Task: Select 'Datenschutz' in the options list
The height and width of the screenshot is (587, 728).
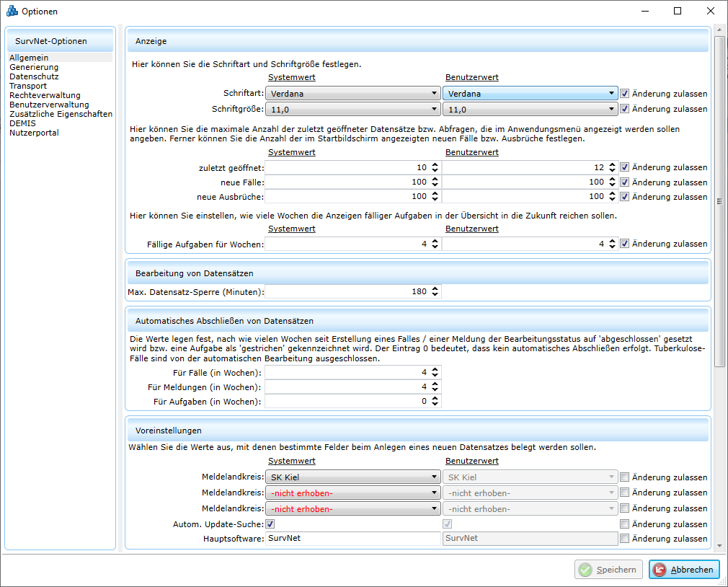Action: pos(34,76)
